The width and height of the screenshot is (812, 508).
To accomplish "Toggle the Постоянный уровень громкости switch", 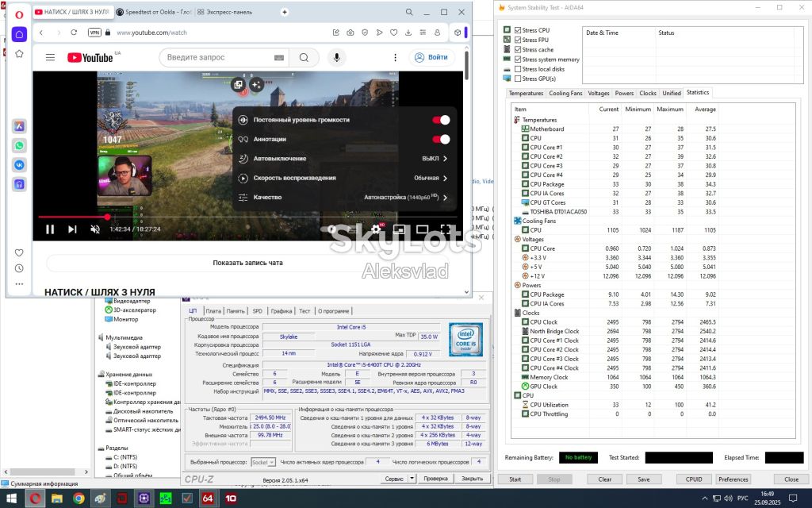I will coord(441,120).
